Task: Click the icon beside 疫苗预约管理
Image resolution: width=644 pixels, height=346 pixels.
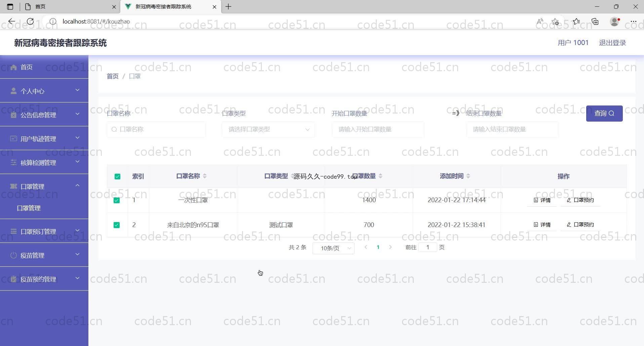Action: point(13,279)
